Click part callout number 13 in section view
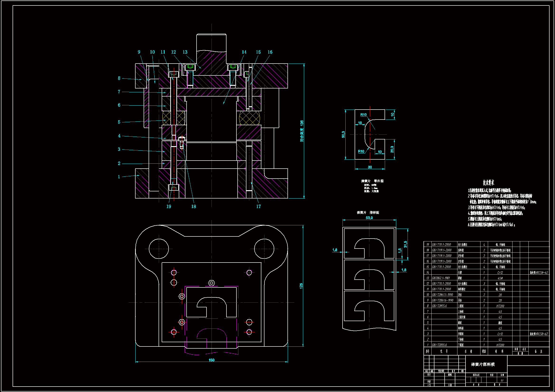 (185, 52)
